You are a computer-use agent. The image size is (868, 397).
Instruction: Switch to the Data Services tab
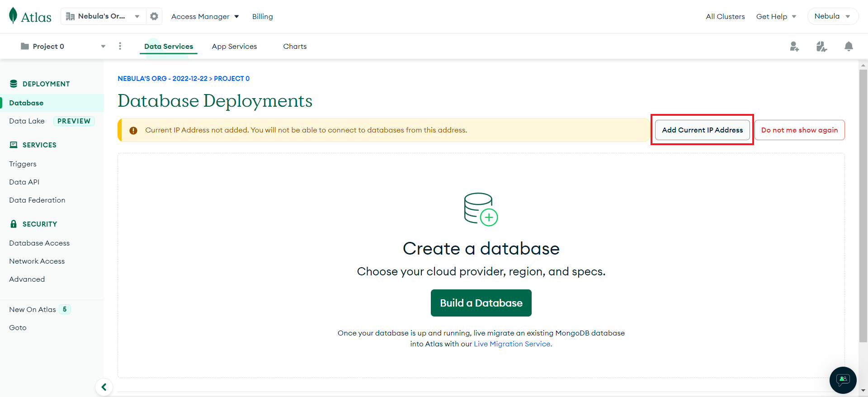point(169,46)
